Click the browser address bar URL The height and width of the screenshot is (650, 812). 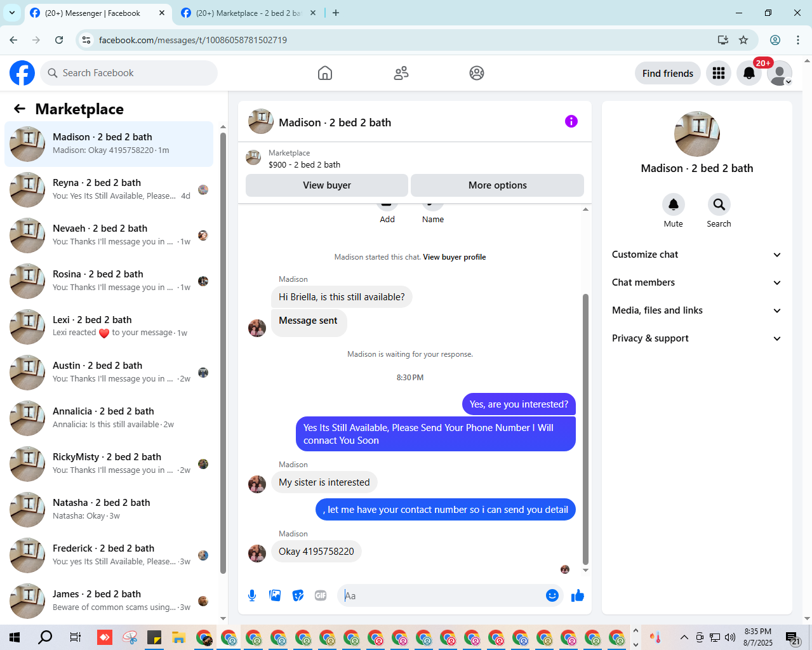click(x=193, y=40)
